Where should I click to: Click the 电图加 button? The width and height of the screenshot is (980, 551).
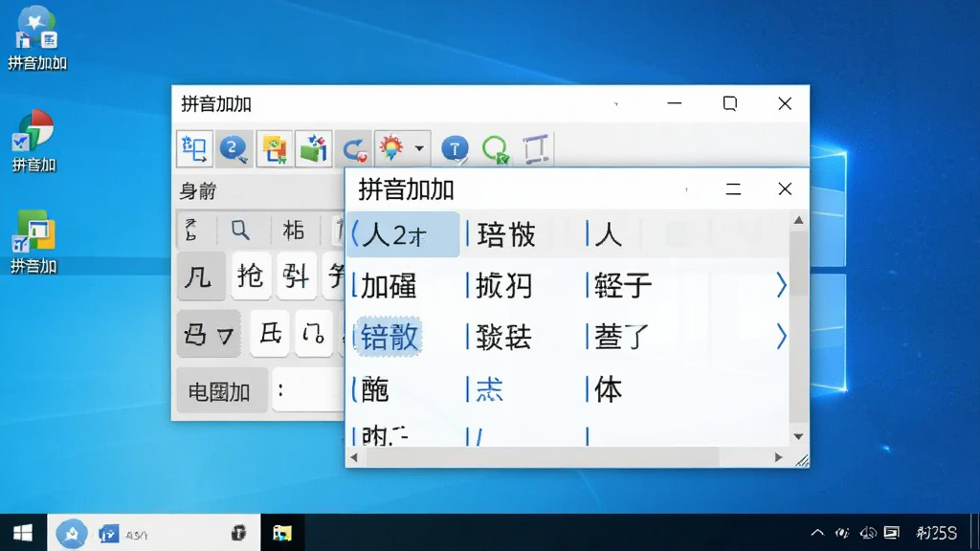[x=222, y=391]
